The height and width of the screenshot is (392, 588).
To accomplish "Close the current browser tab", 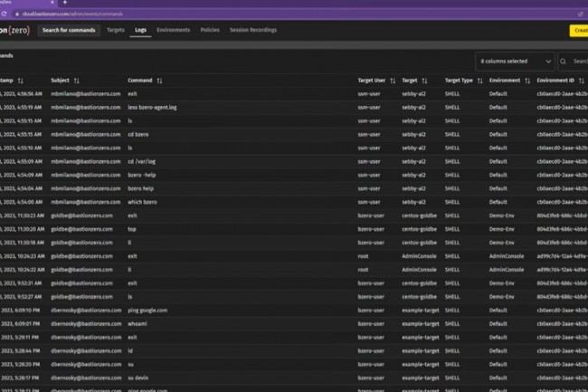I will [52, 2].
